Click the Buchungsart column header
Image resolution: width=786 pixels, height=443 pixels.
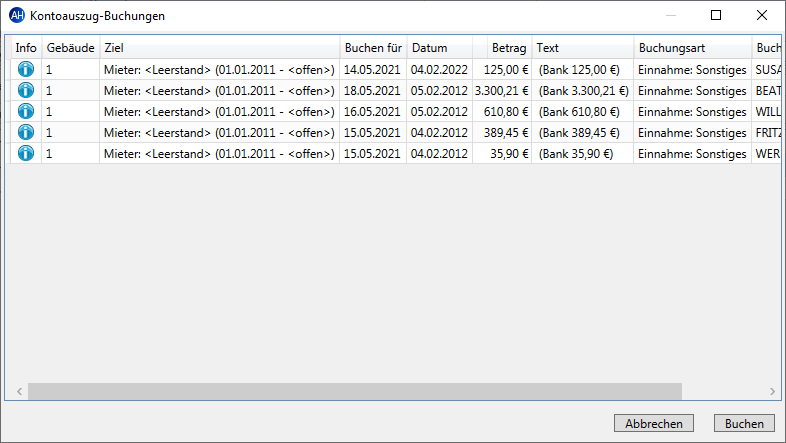tap(693, 48)
